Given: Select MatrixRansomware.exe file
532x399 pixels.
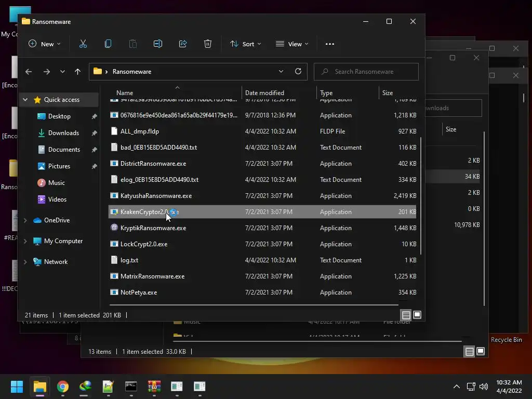Looking at the screenshot, I should tap(262, 276).
